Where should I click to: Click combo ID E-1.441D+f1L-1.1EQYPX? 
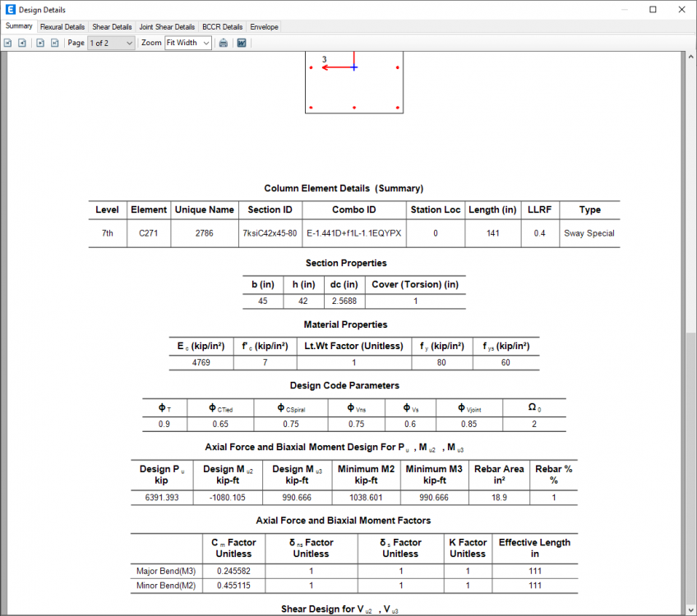tap(353, 233)
